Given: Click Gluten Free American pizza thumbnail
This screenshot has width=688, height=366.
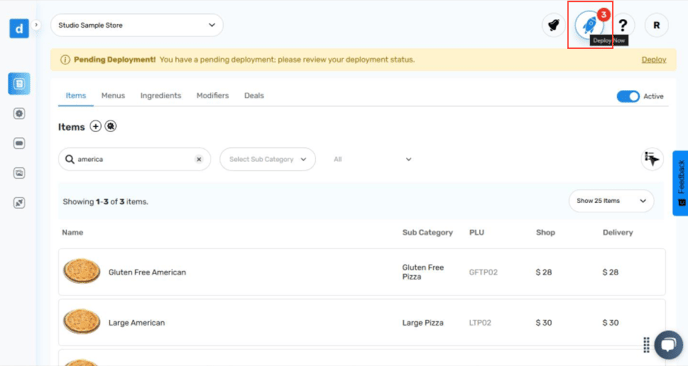Looking at the screenshot, I should point(82,271).
